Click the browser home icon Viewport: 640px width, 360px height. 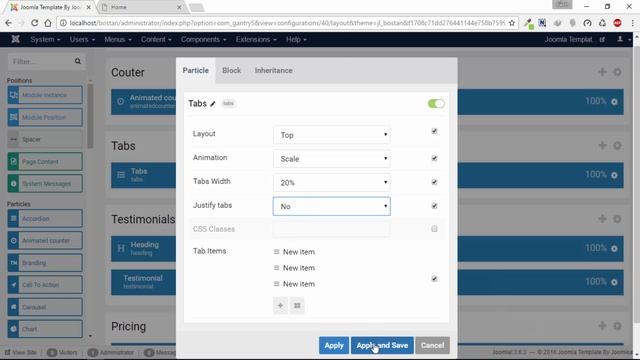(x=48, y=23)
